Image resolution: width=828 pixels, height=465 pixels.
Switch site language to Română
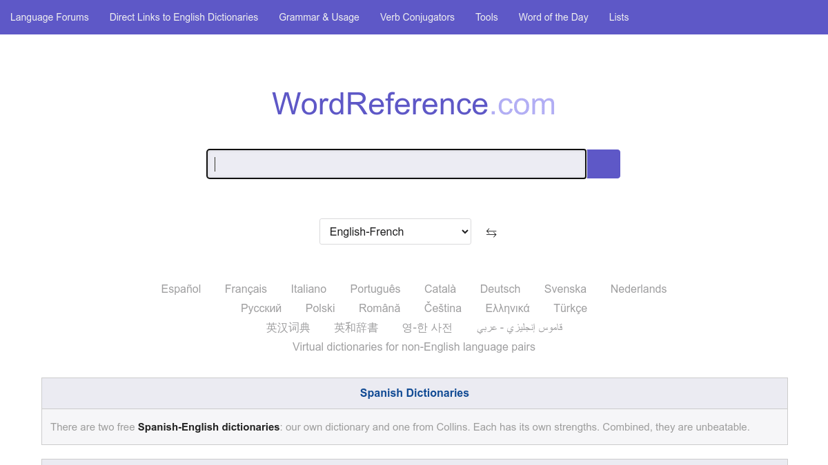tap(379, 308)
